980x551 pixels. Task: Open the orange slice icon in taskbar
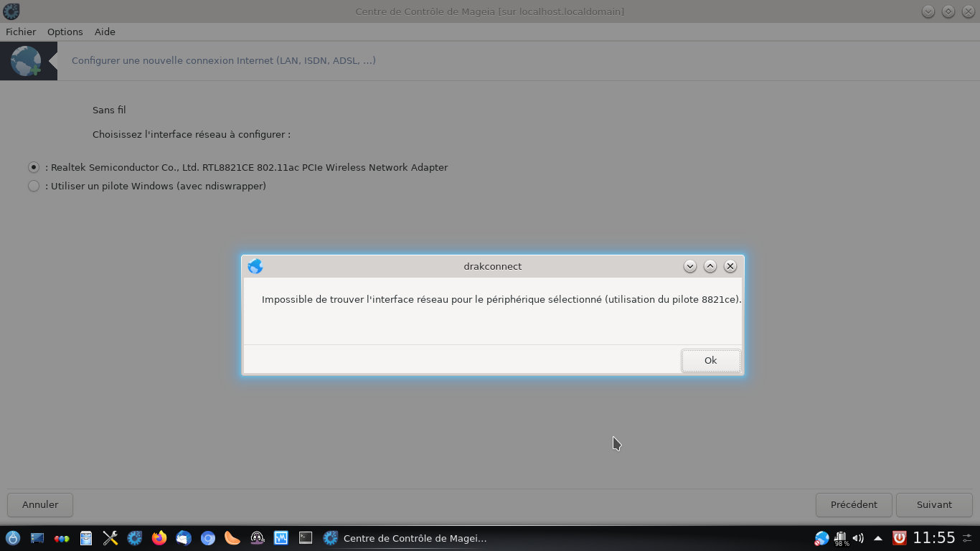pyautogui.click(x=232, y=538)
